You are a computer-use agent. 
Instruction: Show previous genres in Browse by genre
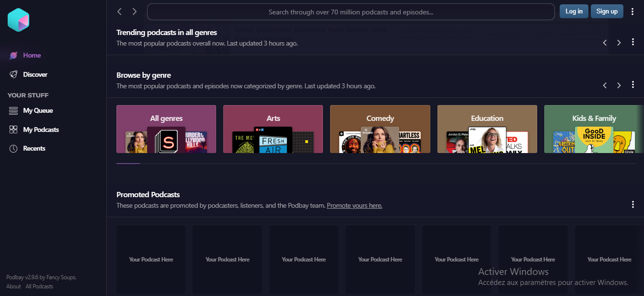[605, 85]
